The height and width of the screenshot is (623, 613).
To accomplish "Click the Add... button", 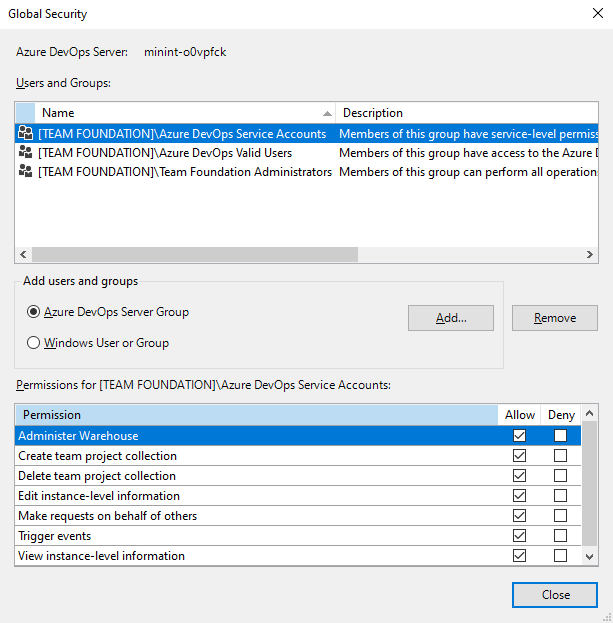I will pos(451,318).
